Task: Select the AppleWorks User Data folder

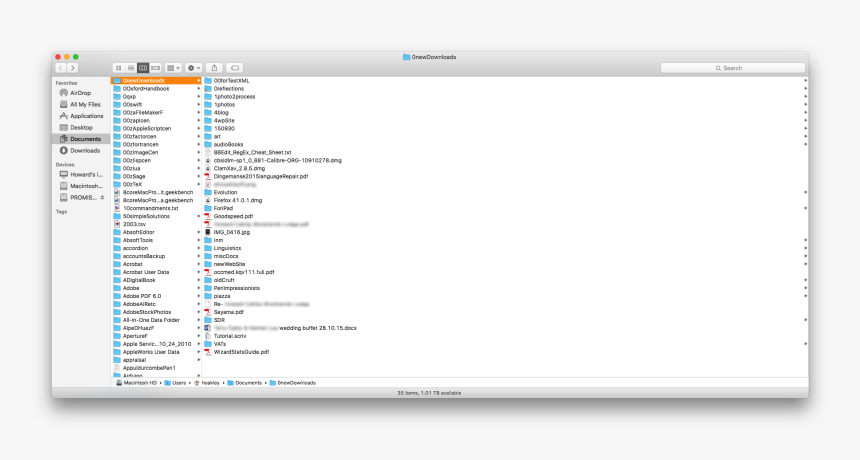Action: pyautogui.click(x=156, y=352)
